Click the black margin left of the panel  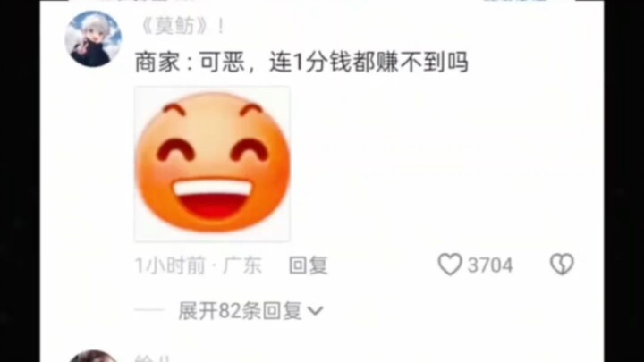(x=20, y=181)
